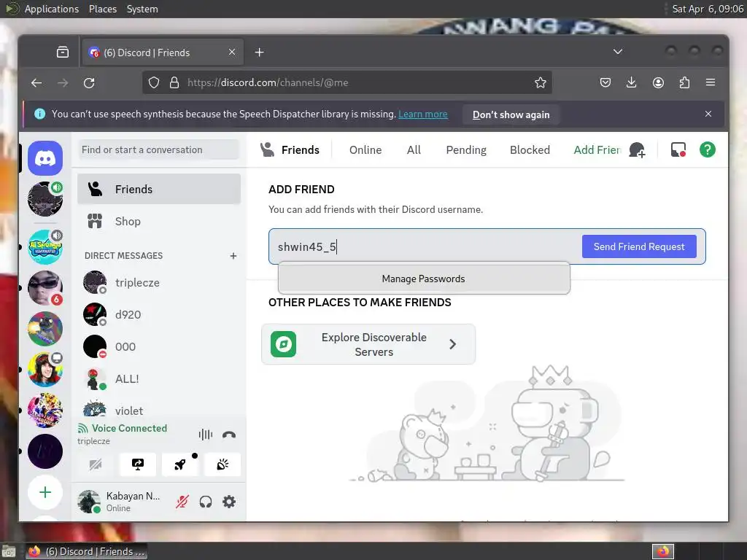Share your screen button
Image resolution: width=747 pixels, height=560 pixels.
coord(138,464)
